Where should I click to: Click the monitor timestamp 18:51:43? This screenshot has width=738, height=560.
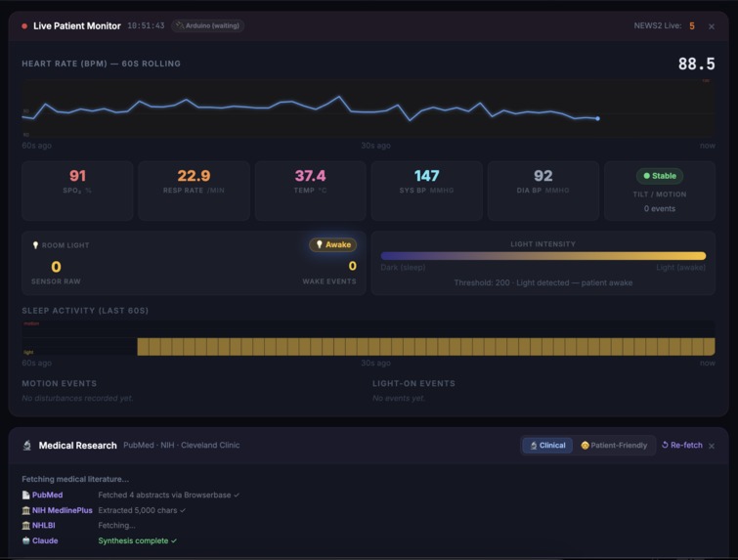[146, 25]
